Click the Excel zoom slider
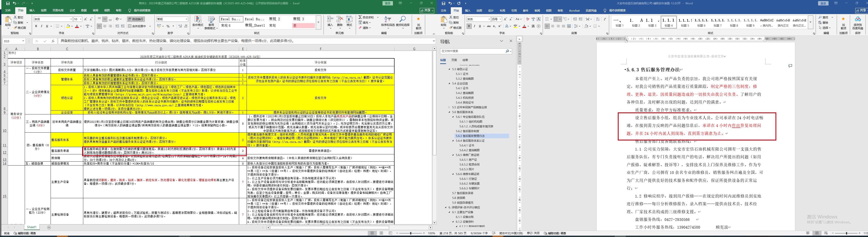The height and width of the screenshot is (237, 868). [410, 233]
